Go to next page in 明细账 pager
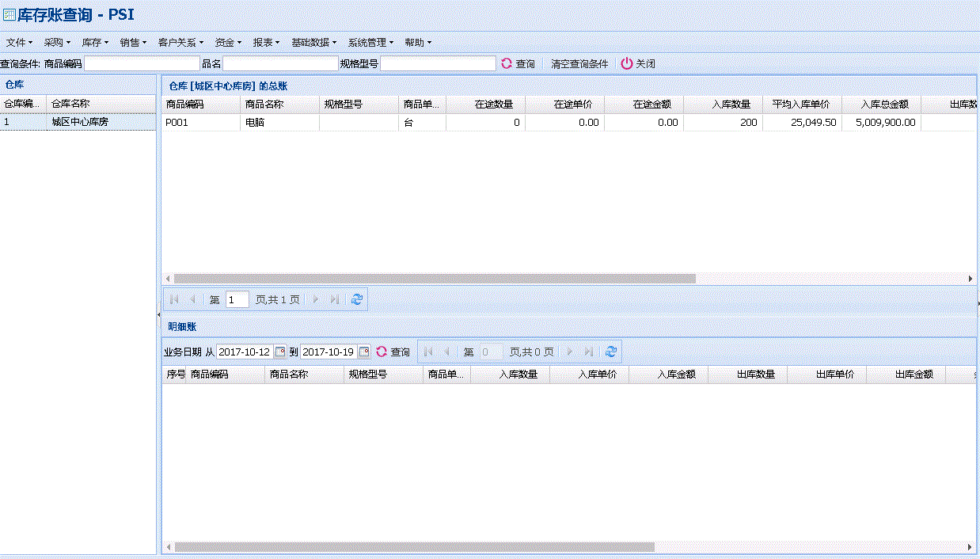 click(x=569, y=352)
